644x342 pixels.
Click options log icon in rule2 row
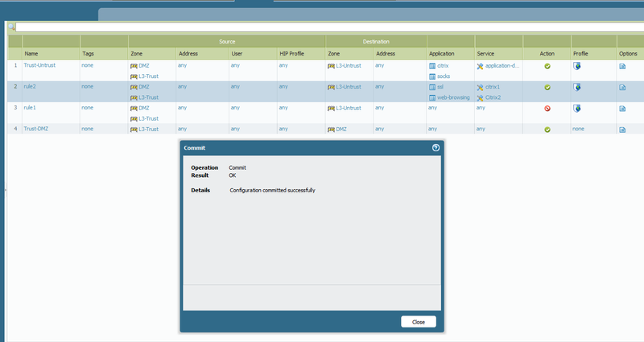[x=622, y=88]
